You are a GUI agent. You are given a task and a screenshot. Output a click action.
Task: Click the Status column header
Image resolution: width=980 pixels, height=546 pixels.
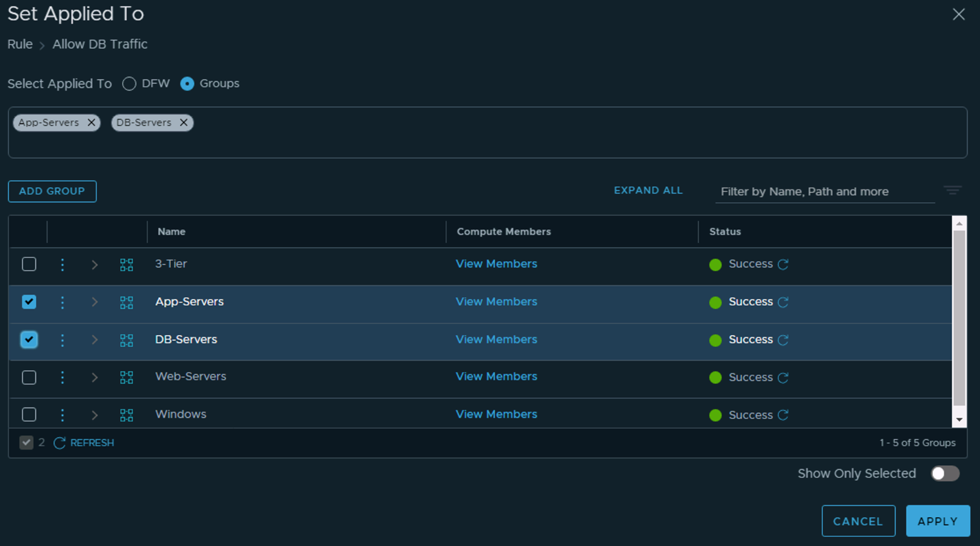click(725, 232)
